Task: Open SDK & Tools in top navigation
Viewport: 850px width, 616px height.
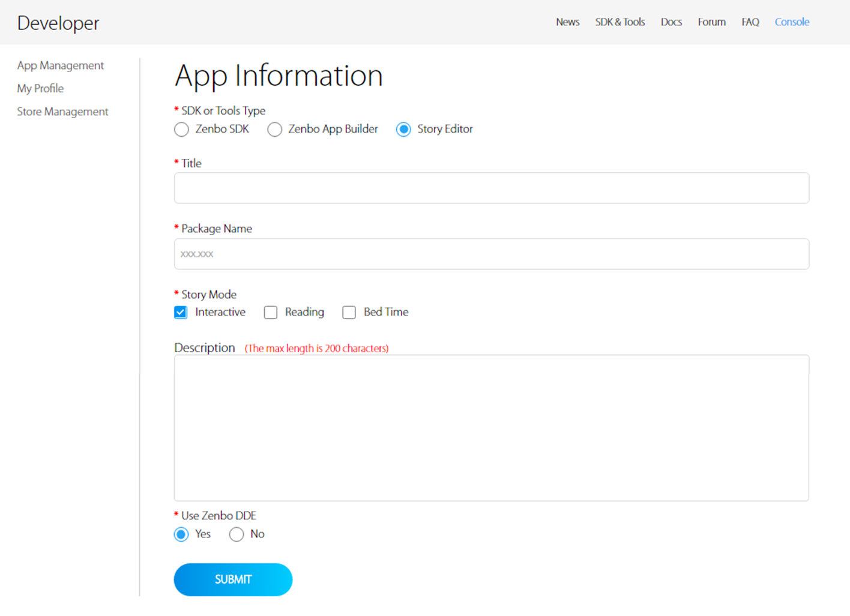Action: point(620,22)
